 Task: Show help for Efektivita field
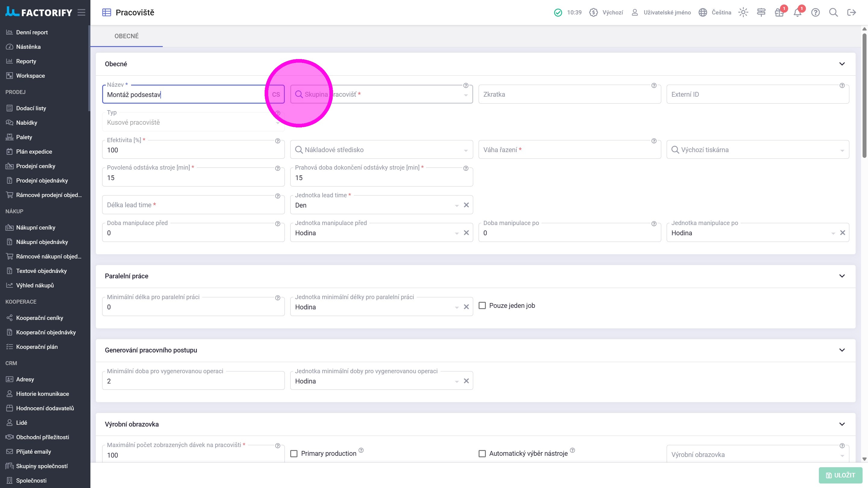(x=278, y=141)
